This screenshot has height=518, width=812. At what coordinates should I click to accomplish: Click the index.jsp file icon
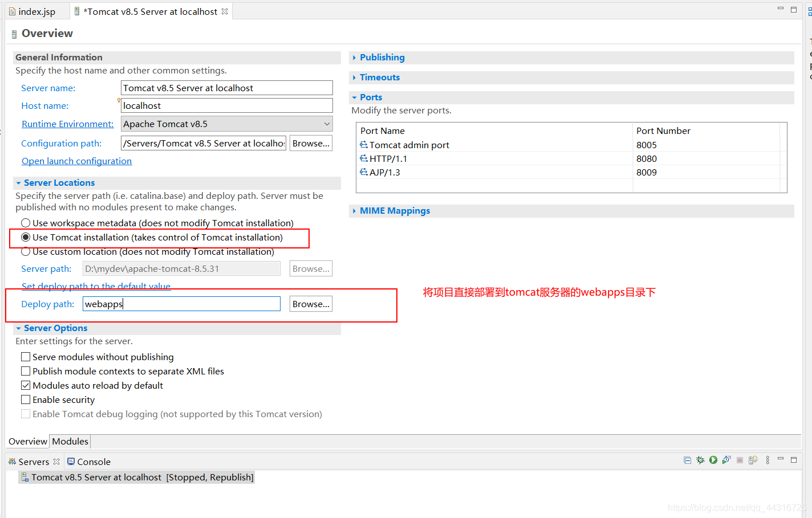click(12, 11)
